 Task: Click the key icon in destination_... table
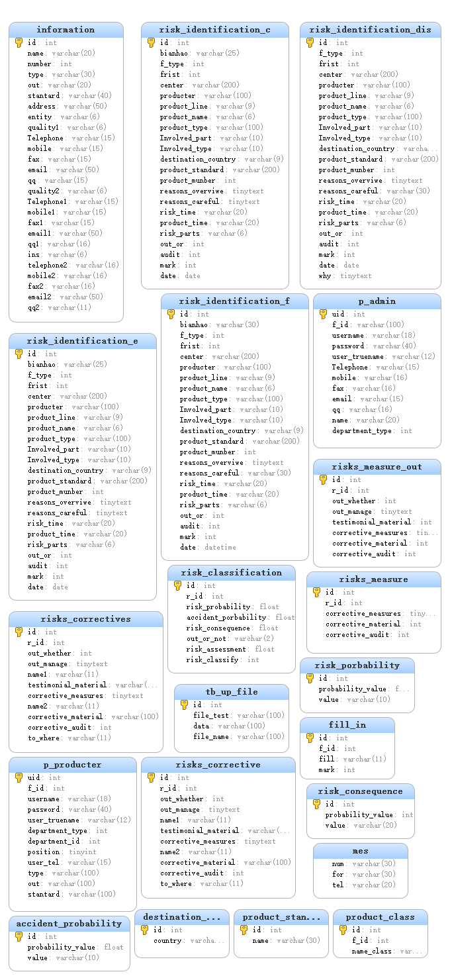[144, 930]
